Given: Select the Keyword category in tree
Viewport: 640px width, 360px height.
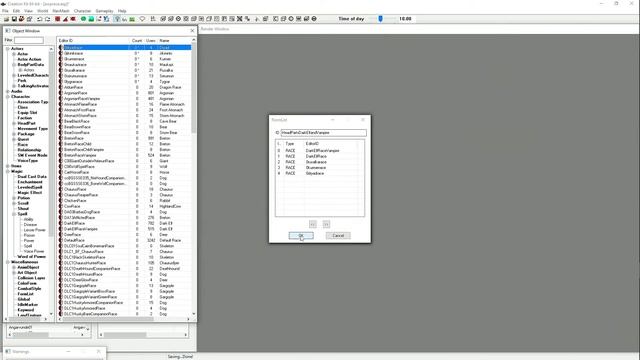Looking at the screenshot, I should (26, 310).
